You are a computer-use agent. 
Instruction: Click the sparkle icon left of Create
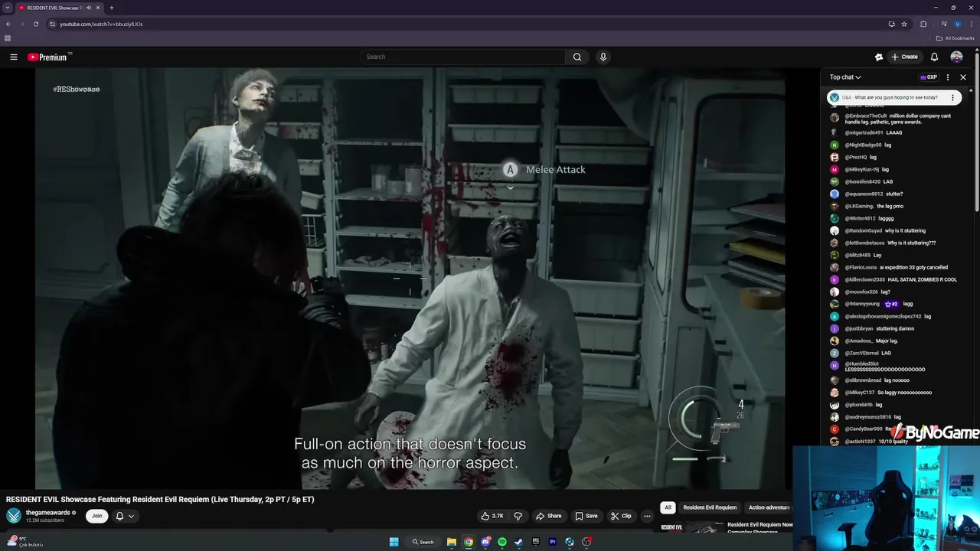pos(879,57)
